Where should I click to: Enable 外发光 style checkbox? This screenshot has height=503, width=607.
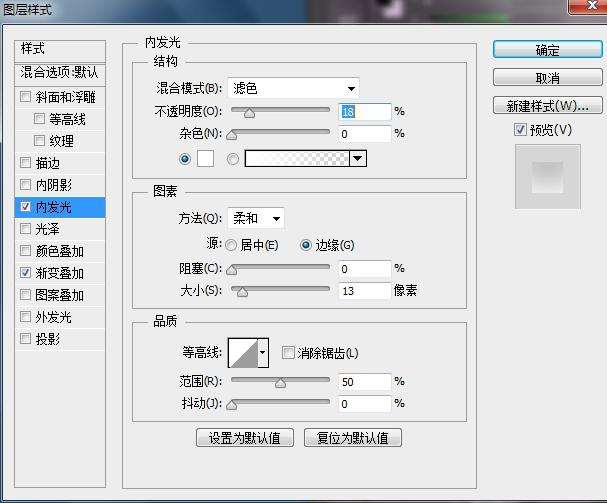(x=25, y=317)
